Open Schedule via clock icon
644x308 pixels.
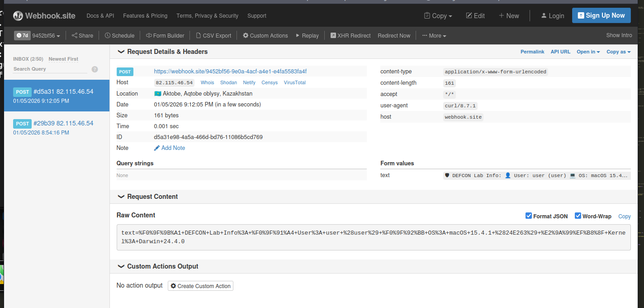click(108, 35)
